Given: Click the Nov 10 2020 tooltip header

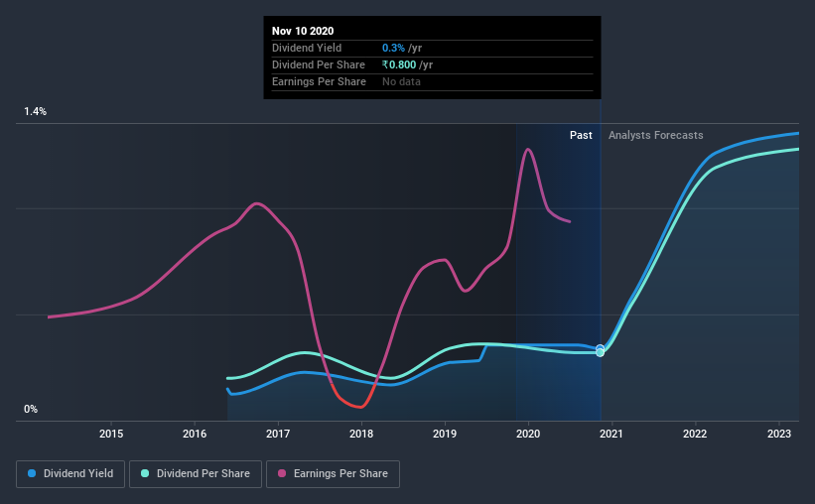Looking at the screenshot, I should (x=303, y=31).
